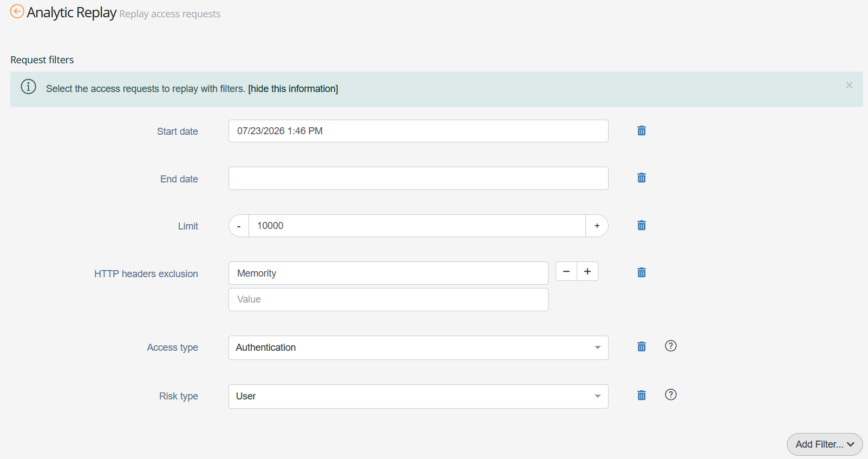Click the Limit label

(x=188, y=226)
